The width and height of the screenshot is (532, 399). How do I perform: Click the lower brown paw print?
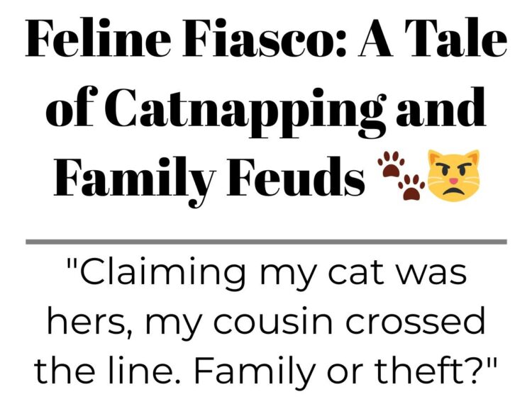411,187
